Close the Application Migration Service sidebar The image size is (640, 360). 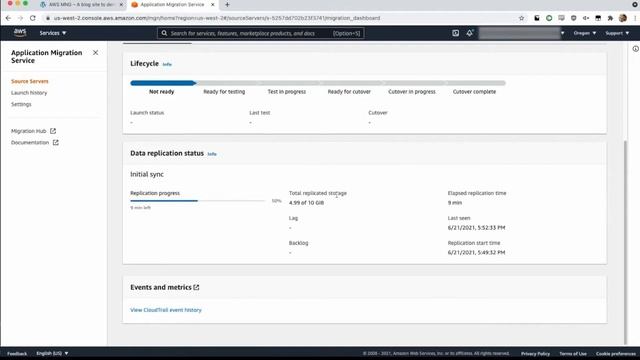tap(96, 53)
